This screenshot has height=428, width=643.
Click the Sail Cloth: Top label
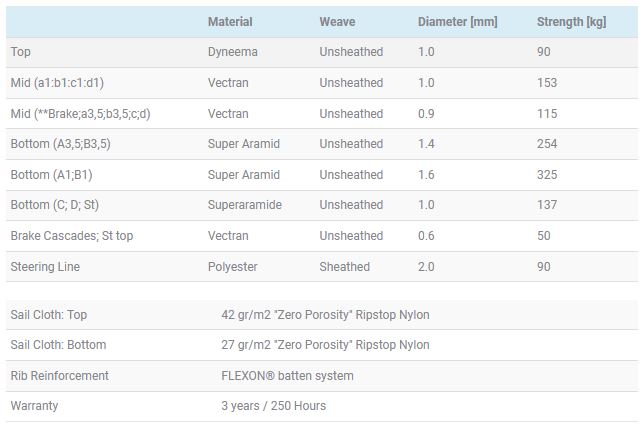(x=48, y=315)
